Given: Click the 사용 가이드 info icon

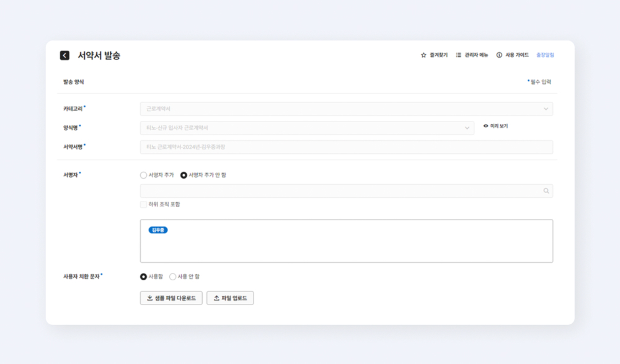Looking at the screenshot, I should [x=499, y=55].
